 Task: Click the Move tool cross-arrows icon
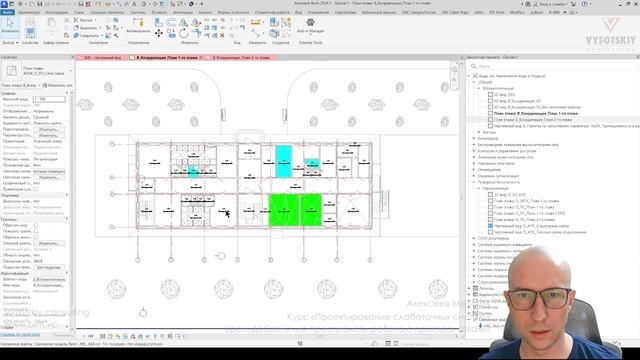point(159,33)
